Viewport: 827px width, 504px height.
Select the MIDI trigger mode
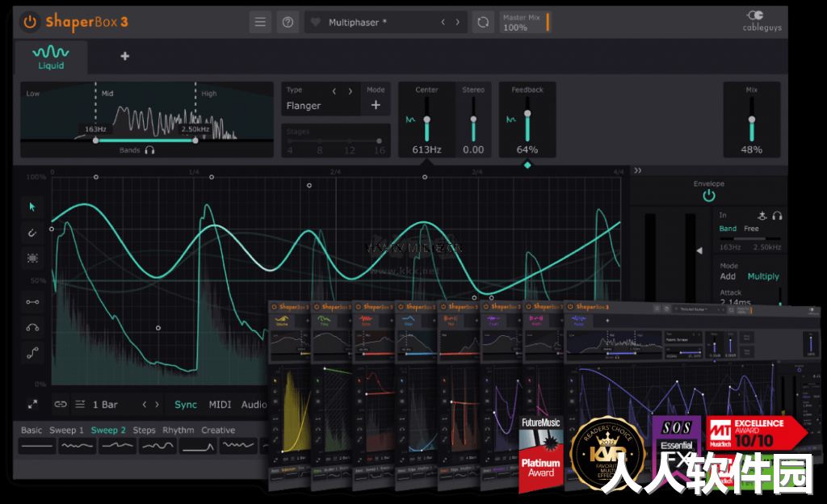(x=220, y=405)
